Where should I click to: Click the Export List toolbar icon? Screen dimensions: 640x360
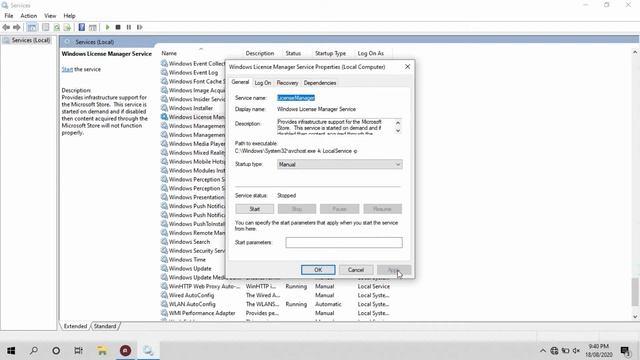pos(67,27)
